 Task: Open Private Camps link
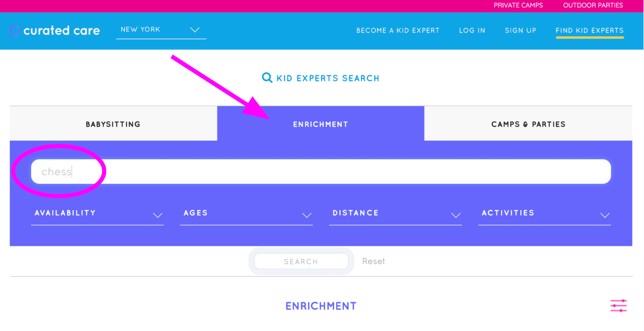pyautogui.click(x=518, y=6)
